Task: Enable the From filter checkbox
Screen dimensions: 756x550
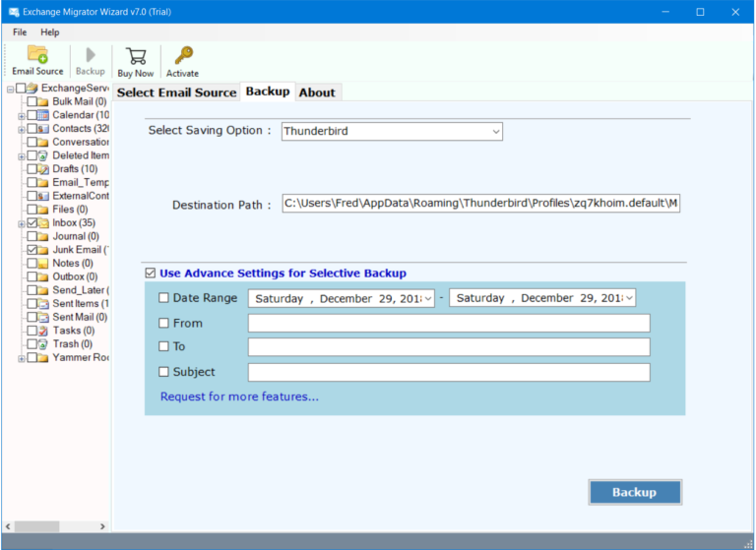Action: [164, 323]
